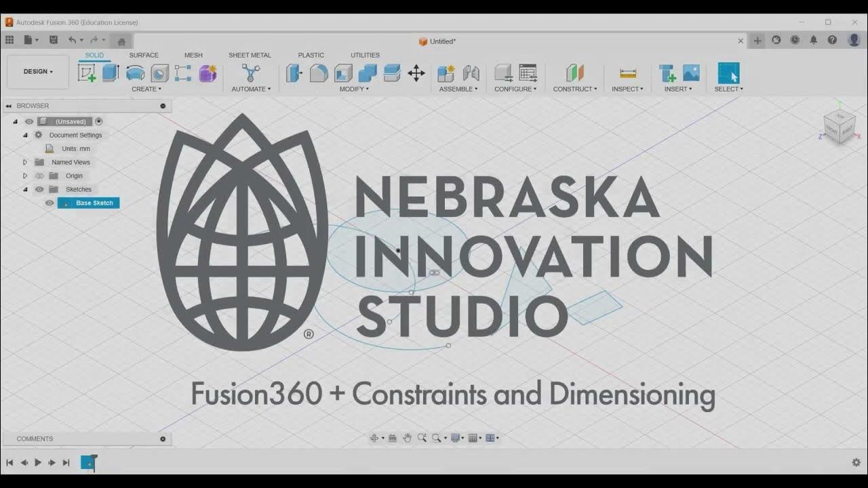Viewport: 868px width, 488px height.
Task: Open the Data Panel grid icon
Action: pyautogui.click(x=9, y=41)
